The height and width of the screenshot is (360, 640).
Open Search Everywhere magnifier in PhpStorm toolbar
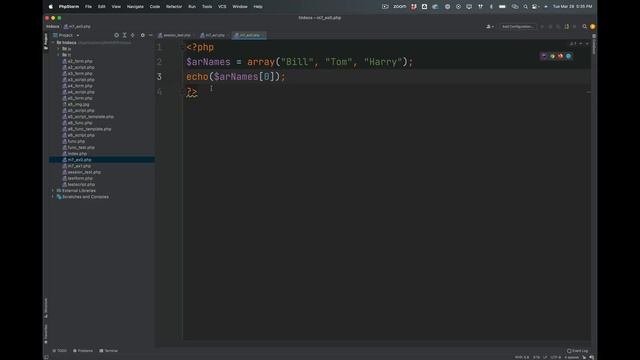click(x=584, y=27)
